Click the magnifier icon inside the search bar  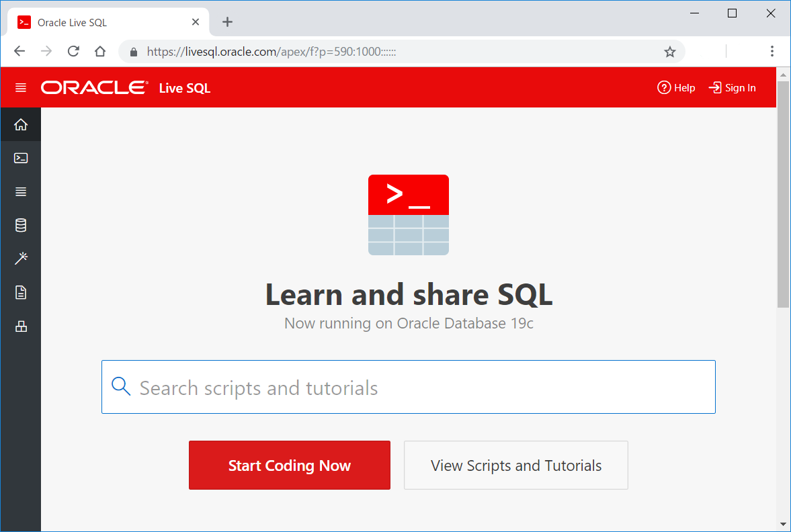(121, 386)
